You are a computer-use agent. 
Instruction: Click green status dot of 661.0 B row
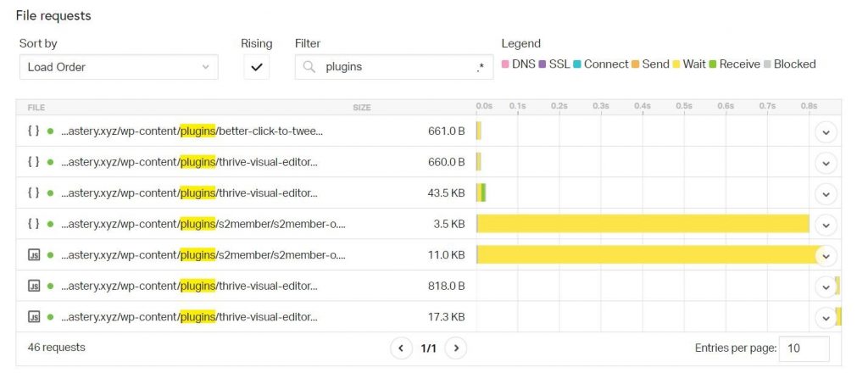tap(50, 131)
